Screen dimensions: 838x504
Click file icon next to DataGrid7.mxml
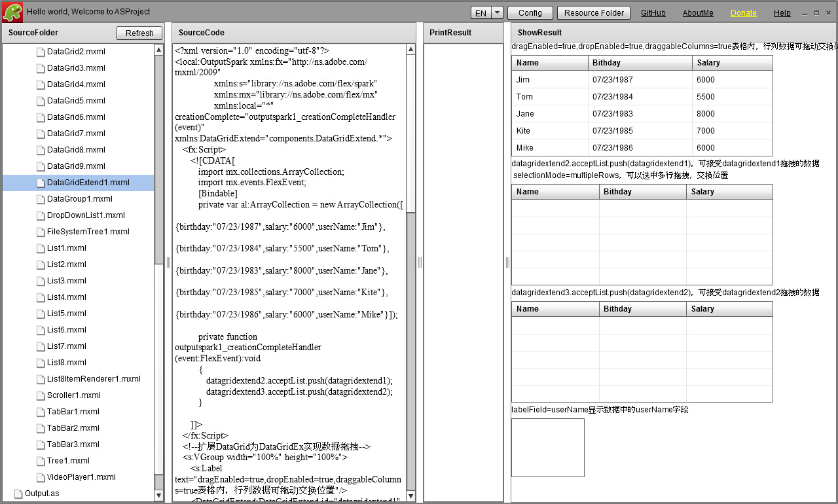(x=40, y=134)
